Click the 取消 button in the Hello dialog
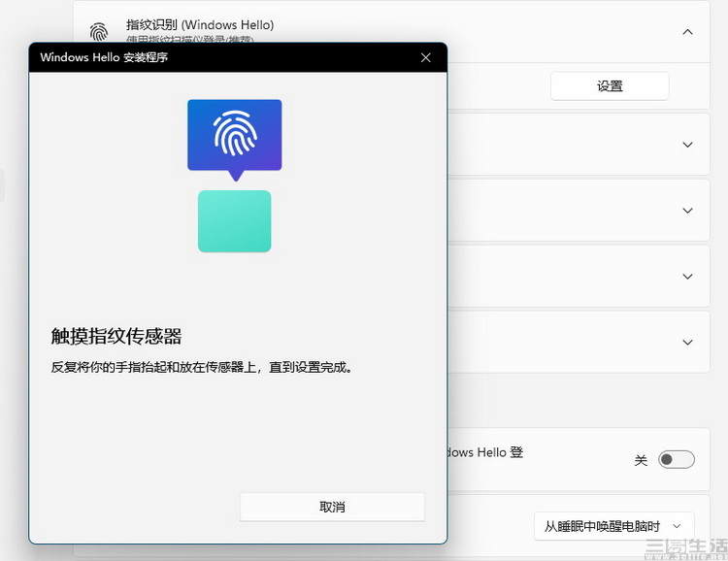 pos(332,507)
